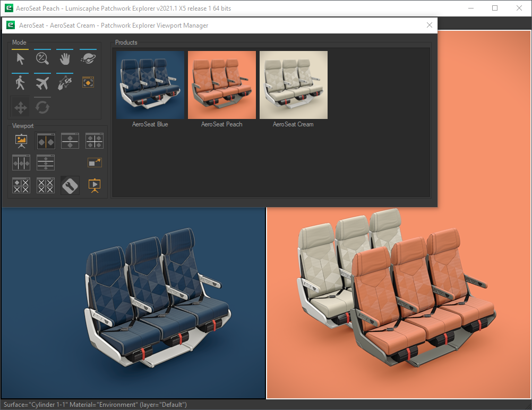Click the orange fit-to-view frame icon
Viewport: 532px width, 410px height.
[88, 82]
